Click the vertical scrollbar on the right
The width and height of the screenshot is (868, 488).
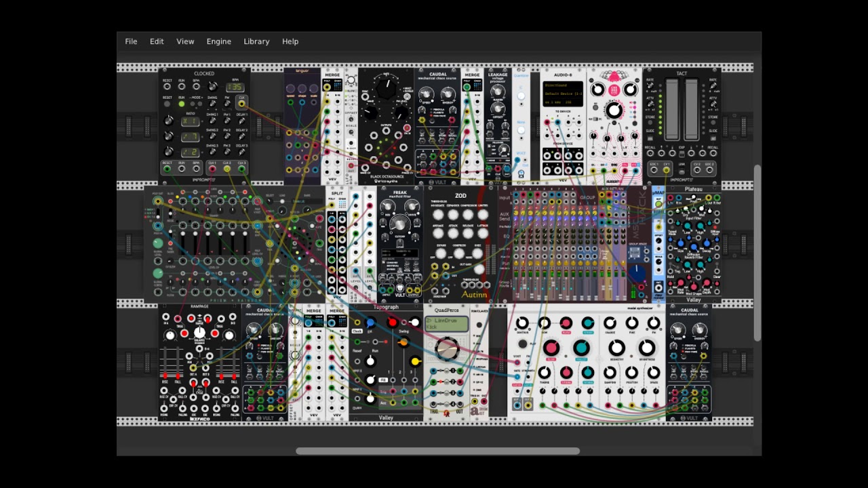click(757, 252)
